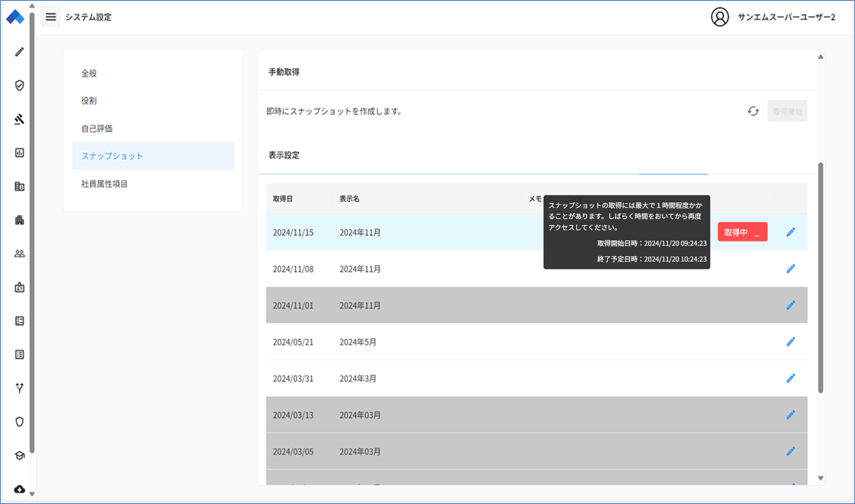Click the メモ column header

click(x=535, y=199)
